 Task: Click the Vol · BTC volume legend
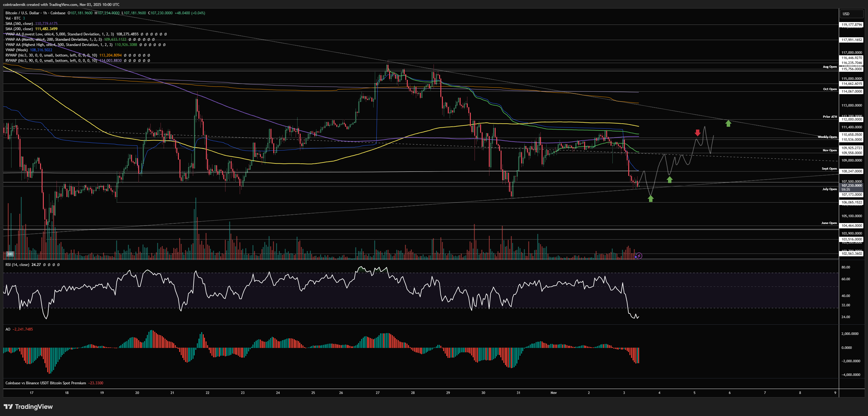pyautogui.click(x=13, y=18)
